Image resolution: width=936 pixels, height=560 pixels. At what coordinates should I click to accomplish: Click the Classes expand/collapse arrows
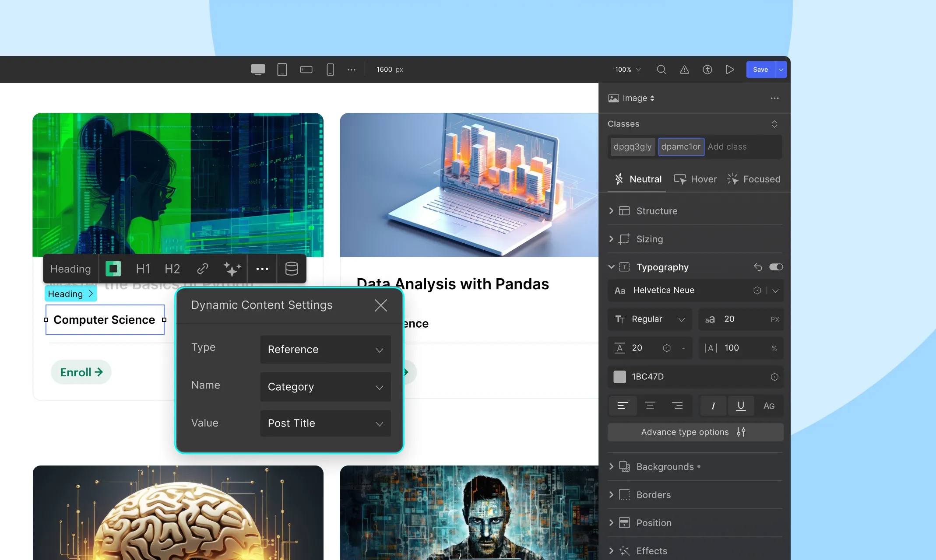click(x=774, y=124)
